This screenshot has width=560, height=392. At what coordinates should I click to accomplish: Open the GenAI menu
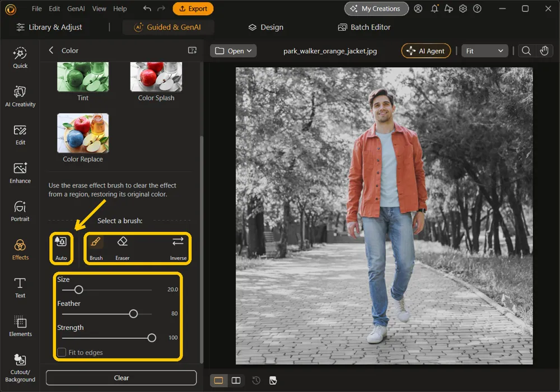coord(76,8)
